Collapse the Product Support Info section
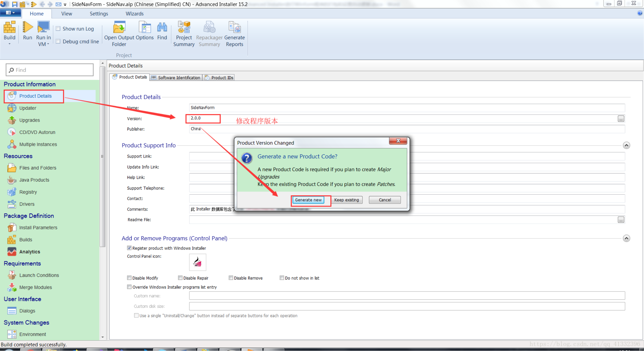644x351 pixels. tap(626, 145)
